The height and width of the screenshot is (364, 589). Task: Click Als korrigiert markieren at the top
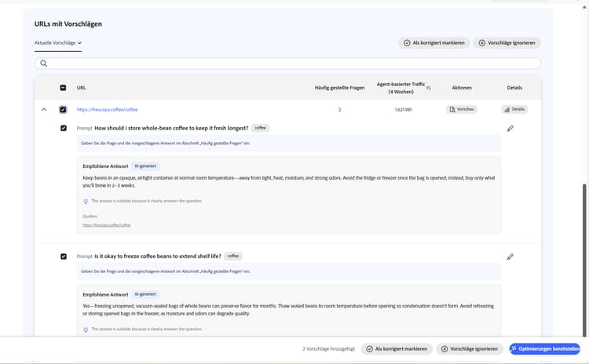click(x=434, y=43)
